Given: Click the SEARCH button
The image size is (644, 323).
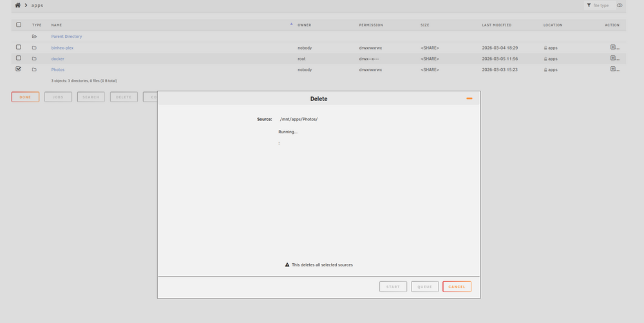Looking at the screenshot, I should click(91, 97).
